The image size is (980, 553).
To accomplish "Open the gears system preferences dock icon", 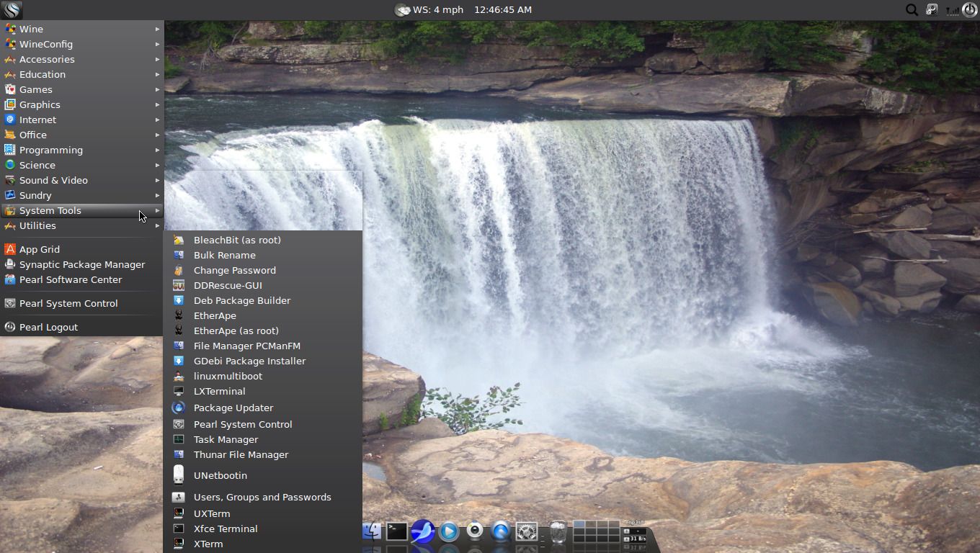I will [x=526, y=531].
